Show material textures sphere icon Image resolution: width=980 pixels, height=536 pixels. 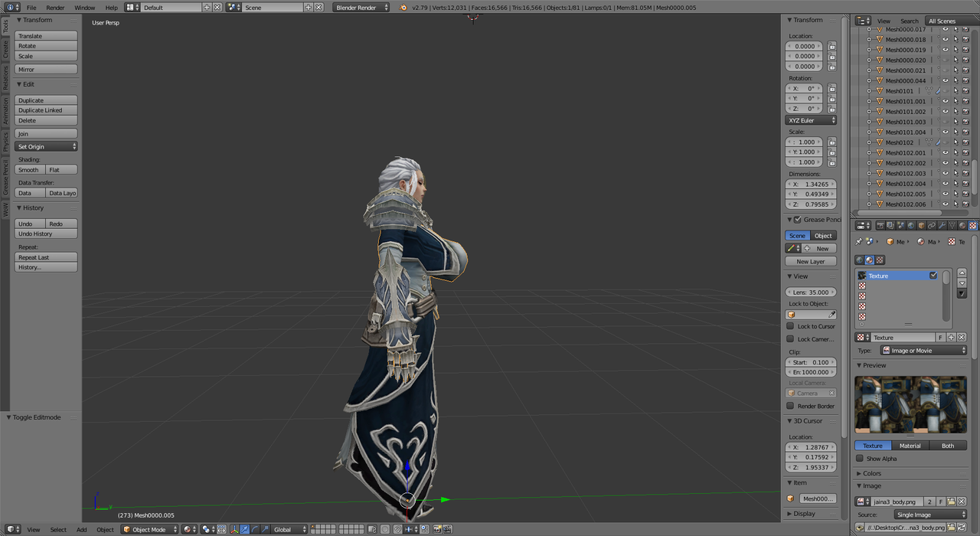click(x=869, y=260)
